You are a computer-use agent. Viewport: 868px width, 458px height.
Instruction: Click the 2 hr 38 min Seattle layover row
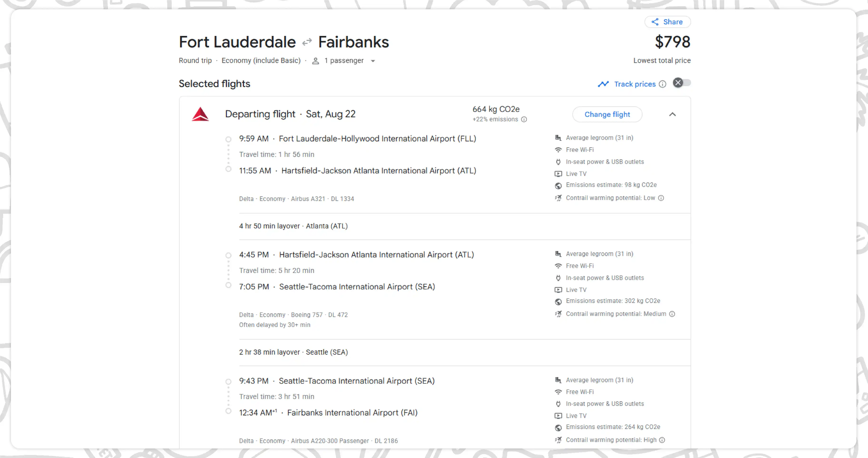click(x=465, y=352)
